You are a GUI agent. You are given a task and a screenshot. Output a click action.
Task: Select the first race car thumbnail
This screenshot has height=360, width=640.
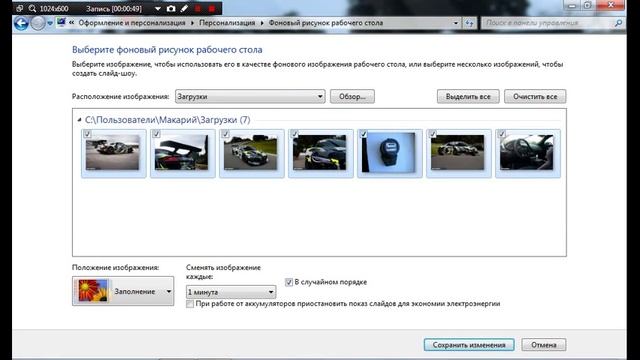click(x=113, y=153)
